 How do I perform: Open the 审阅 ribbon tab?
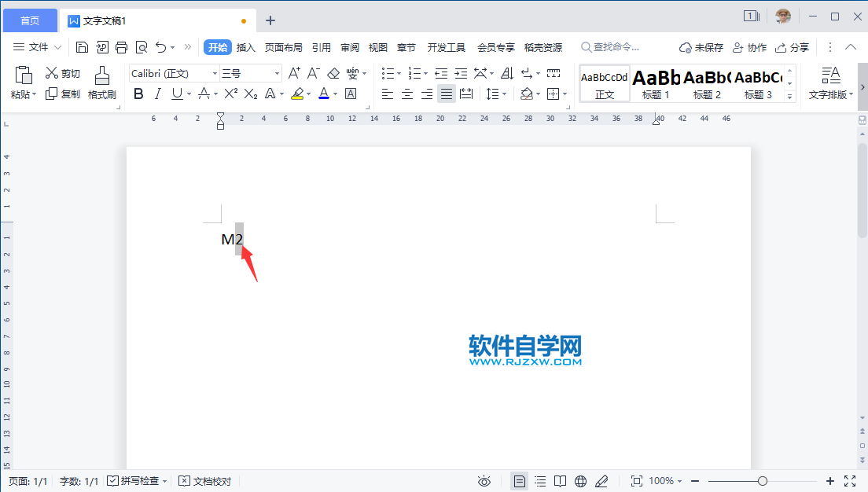tap(349, 47)
